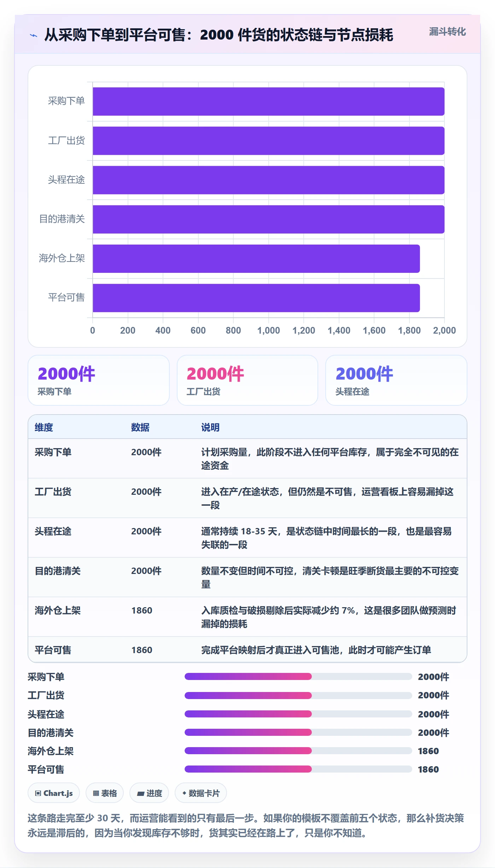Click the 数据 column header
This screenshot has height=868, width=495.
pos(140,427)
